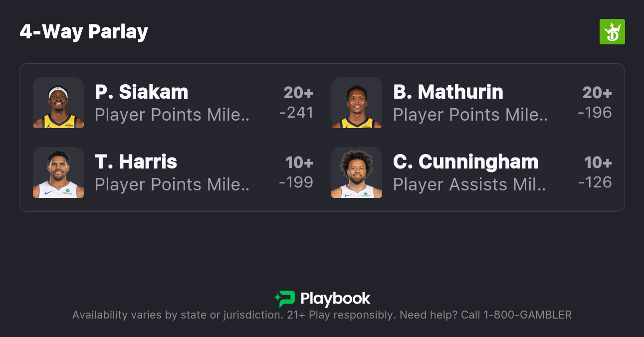Click the Playbook wordmark text
The height and width of the screenshot is (337, 644).
[335, 299]
